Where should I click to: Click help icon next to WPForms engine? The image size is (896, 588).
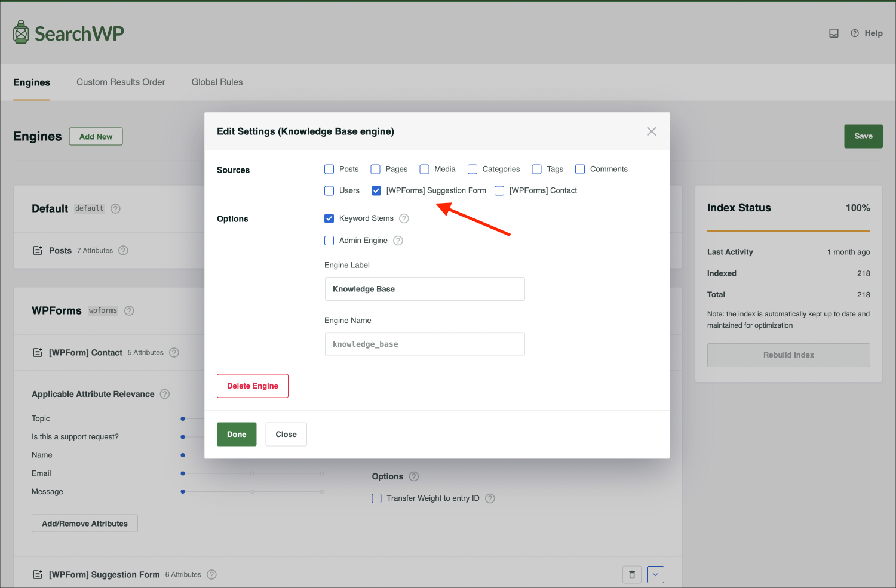pyautogui.click(x=129, y=310)
